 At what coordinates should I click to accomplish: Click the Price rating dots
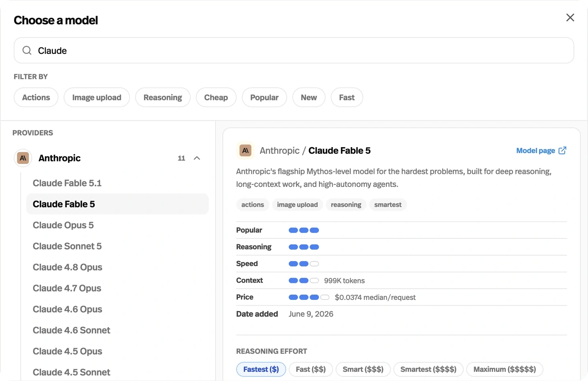tap(309, 297)
